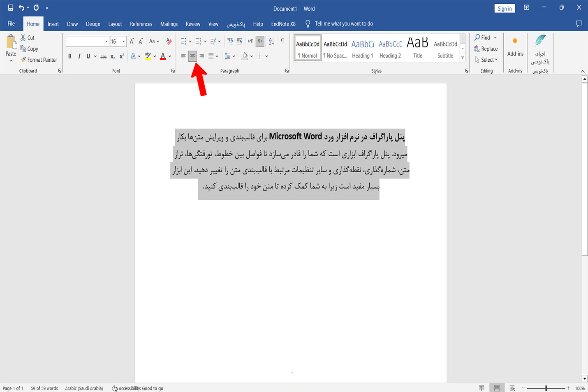Undo the last action

(x=21, y=8)
